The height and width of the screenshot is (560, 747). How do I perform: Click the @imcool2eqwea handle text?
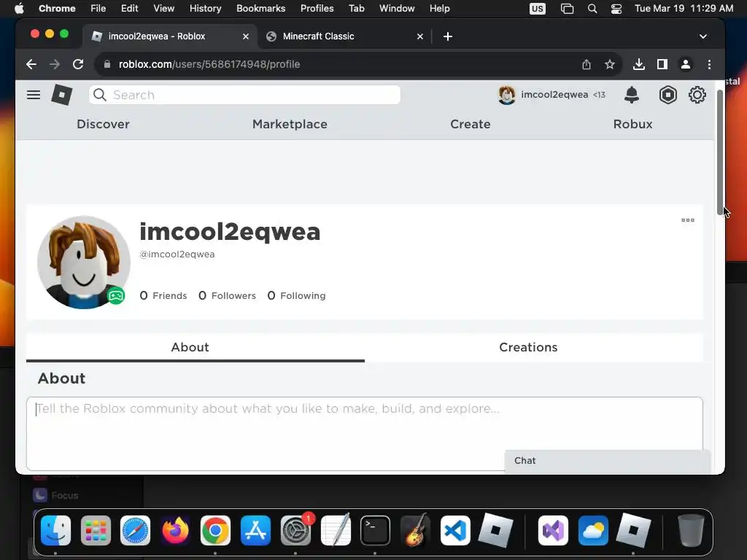(x=177, y=254)
